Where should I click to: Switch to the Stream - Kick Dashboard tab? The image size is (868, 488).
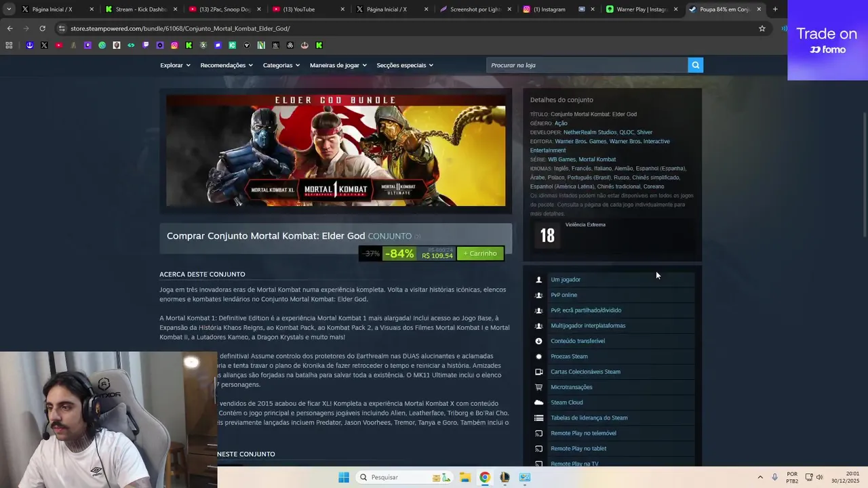coord(140,9)
